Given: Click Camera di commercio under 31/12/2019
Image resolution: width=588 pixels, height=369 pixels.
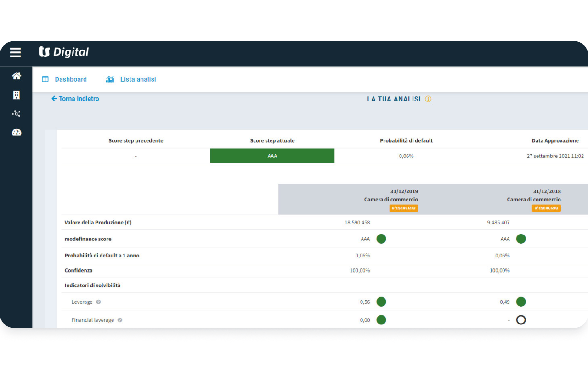Looking at the screenshot, I should point(391,200).
